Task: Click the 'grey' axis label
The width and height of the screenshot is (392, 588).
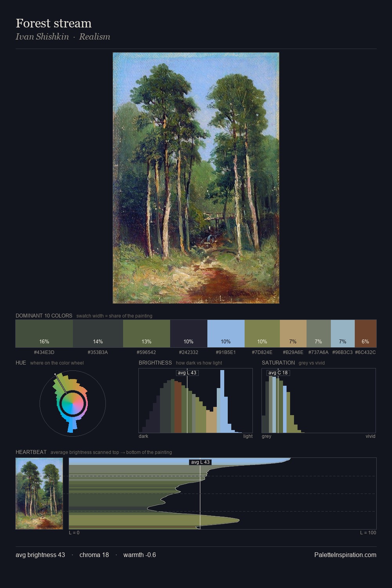Action: [267, 436]
